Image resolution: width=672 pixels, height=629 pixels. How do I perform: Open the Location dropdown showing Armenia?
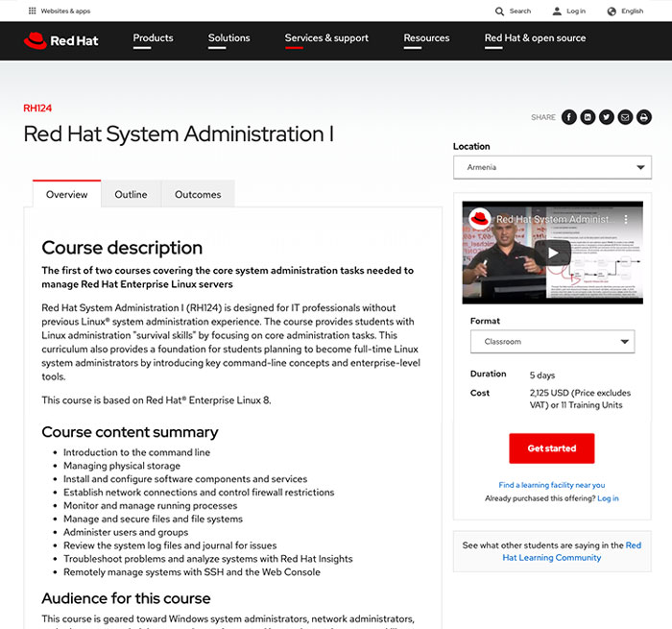click(552, 167)
